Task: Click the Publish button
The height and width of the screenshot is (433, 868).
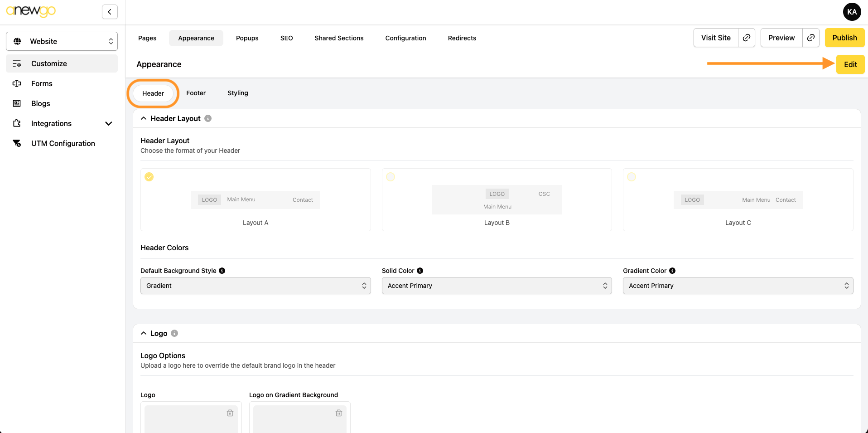Action: (x=844, y=38)
